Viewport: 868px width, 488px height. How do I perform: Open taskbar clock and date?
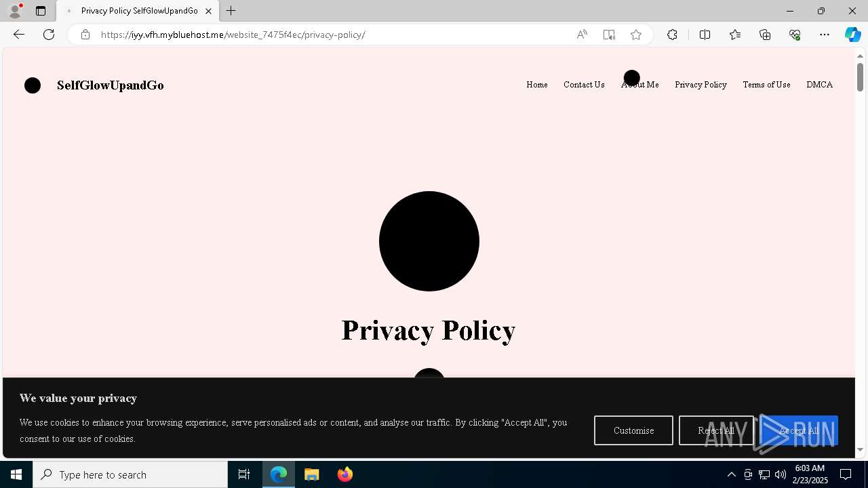click(810, 474)
